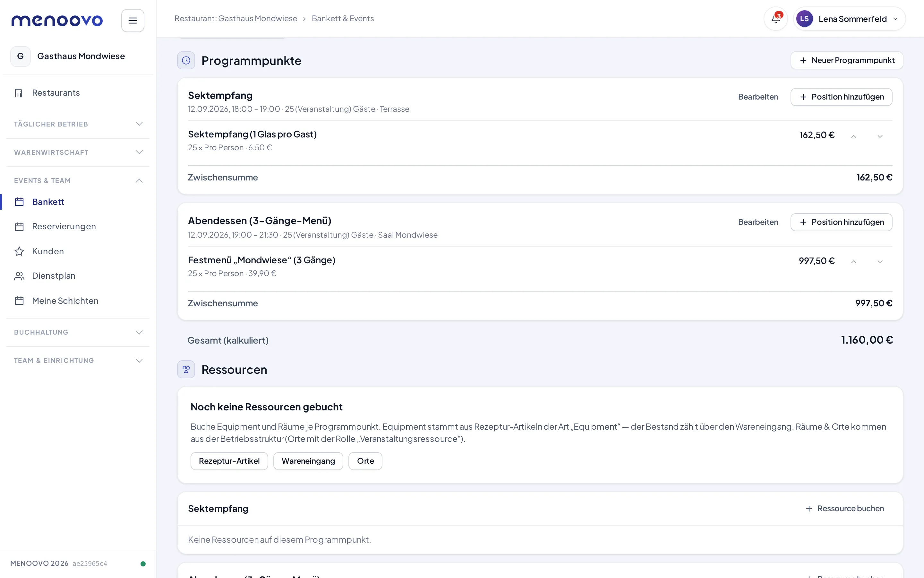This screenshot has width=924, height=578.
Task: Edit the Sektempfang program point
Action: 758,97
